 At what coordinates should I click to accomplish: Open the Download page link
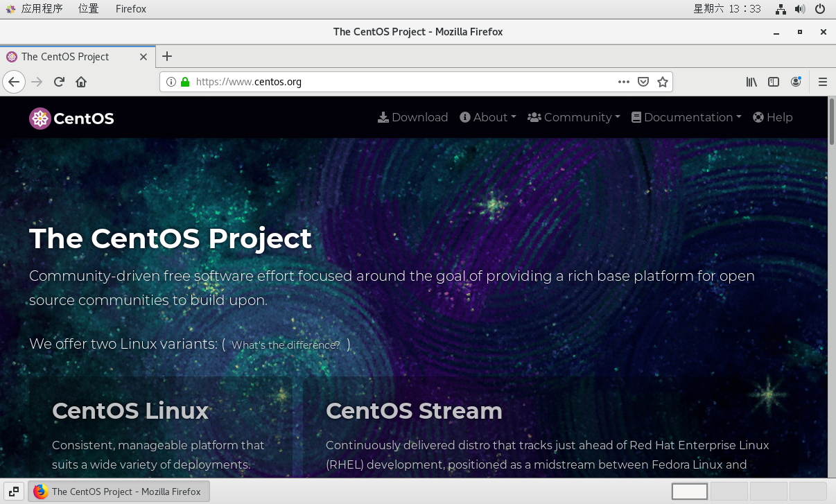click(x=413, y=117)
